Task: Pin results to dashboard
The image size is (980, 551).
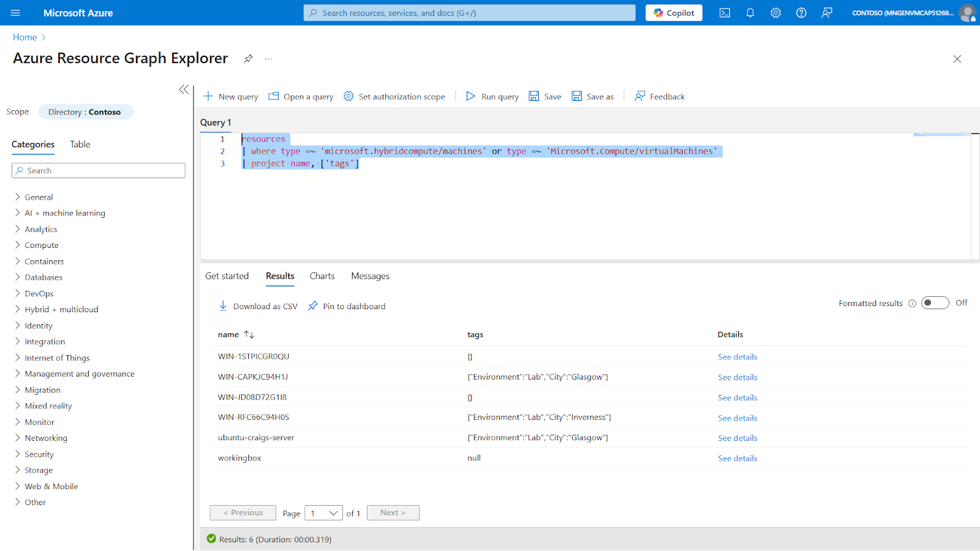Action: (x=347, y=306)
